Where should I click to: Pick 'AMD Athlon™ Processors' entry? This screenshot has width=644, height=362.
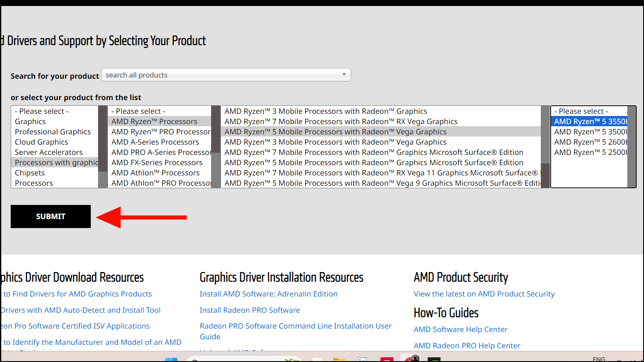[x=160, y=173]
